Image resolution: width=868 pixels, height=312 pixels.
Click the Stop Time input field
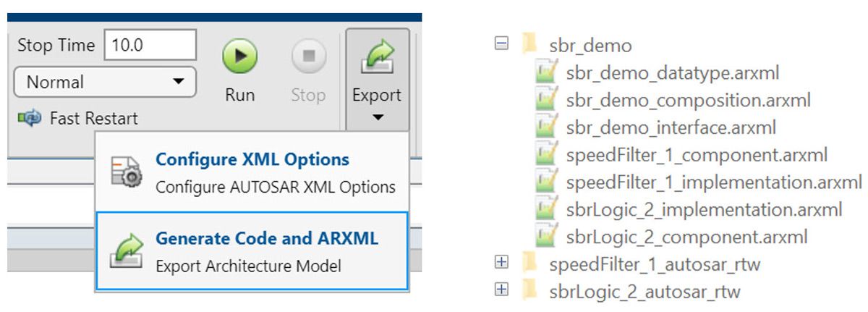(x=150, y=45)
